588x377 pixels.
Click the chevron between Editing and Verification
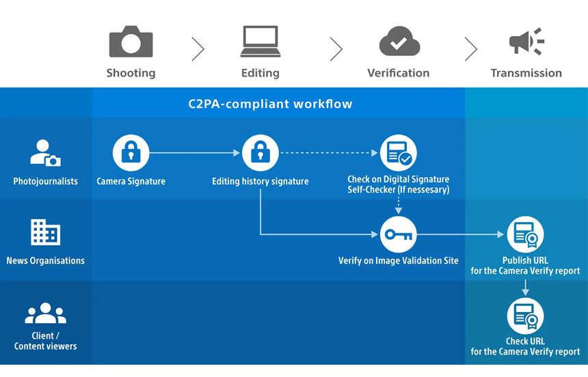(x=336, y=48)
